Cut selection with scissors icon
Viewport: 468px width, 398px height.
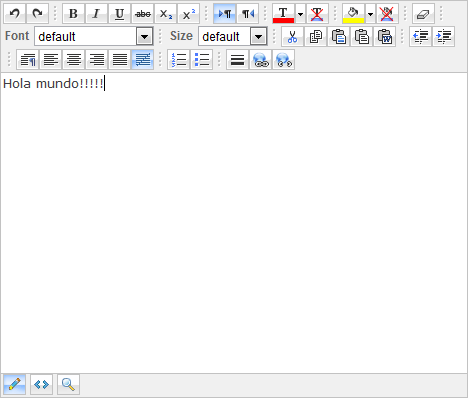point(292,36)
